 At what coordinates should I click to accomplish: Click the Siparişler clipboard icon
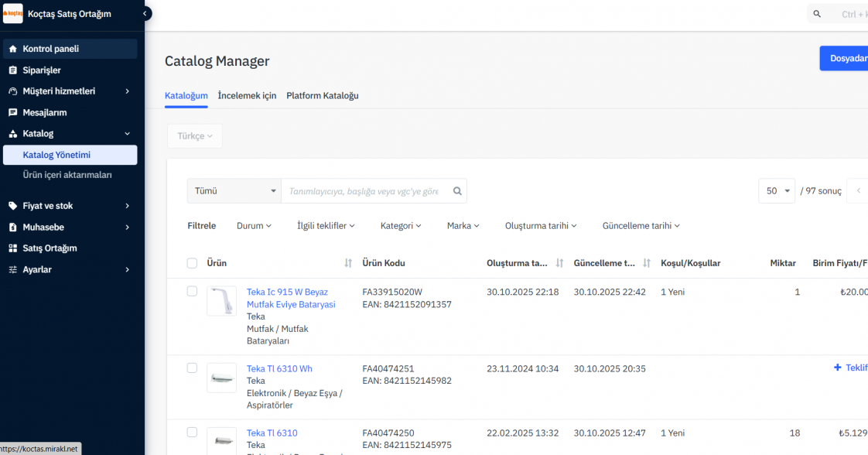(13, 70)
